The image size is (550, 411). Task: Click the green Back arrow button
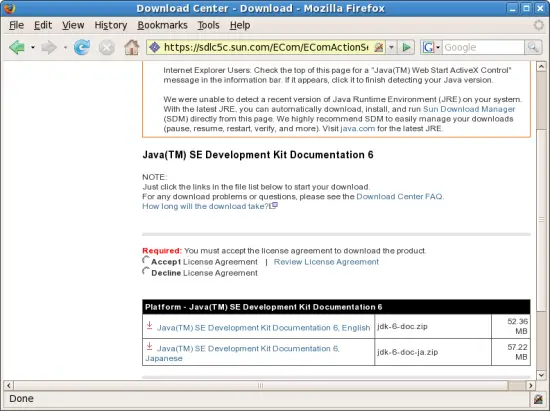[x=17, y=47]
